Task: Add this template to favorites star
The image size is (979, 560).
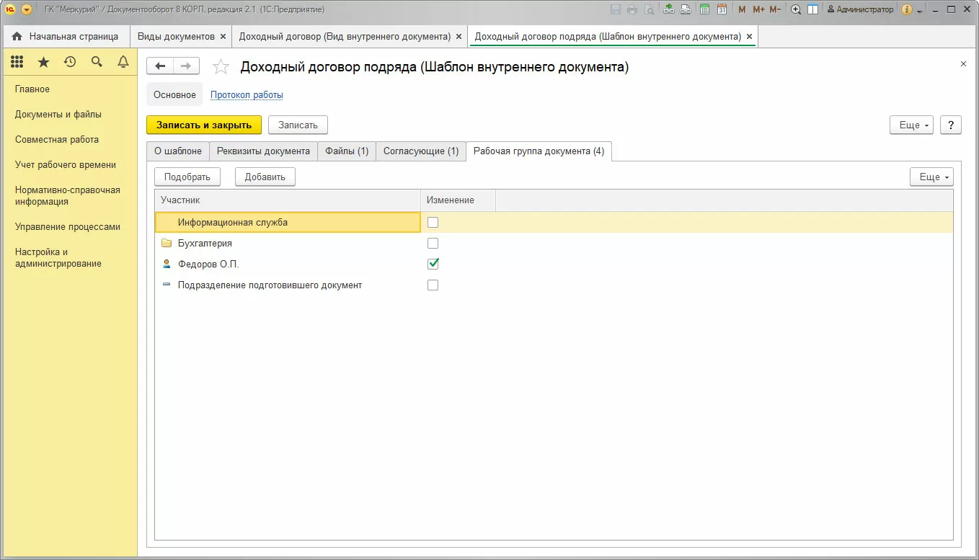Action: pos(221,67)
